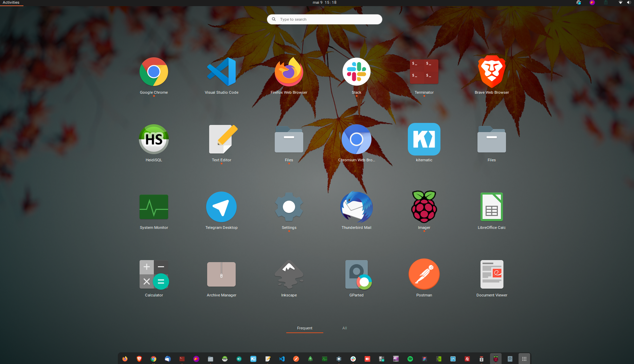Open Inkscape from the app grid
Image resolution: width=634 pixels, height=364 pixels.
coord(289,275)
